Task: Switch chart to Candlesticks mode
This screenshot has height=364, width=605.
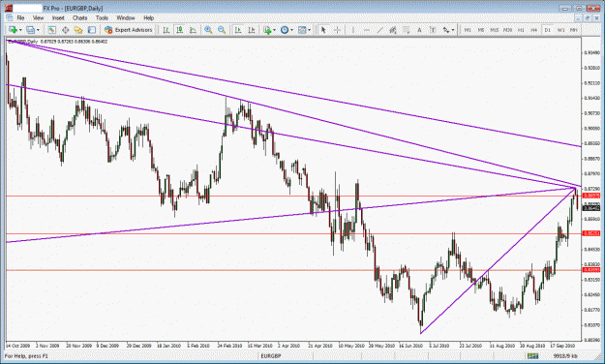Action: click(179, 30)
